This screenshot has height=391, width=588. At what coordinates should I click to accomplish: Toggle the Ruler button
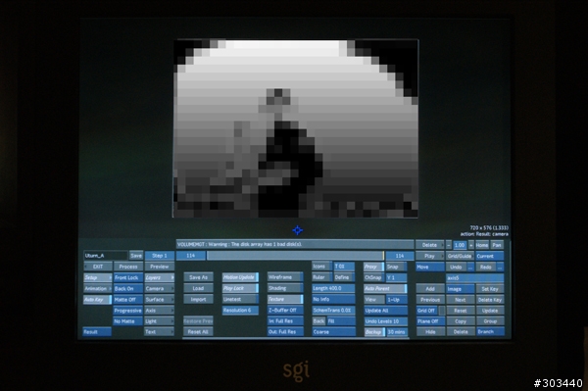coord(321,277)
